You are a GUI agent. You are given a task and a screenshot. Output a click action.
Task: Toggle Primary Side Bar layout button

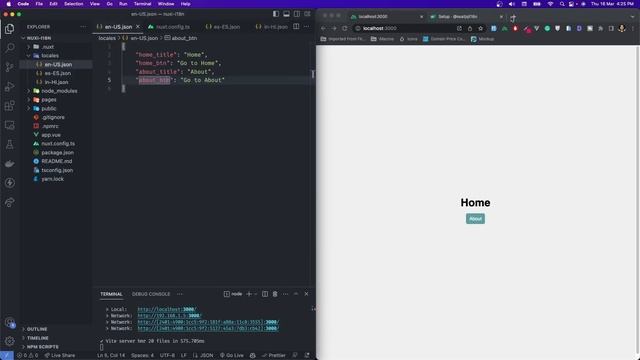pos(276,14)
